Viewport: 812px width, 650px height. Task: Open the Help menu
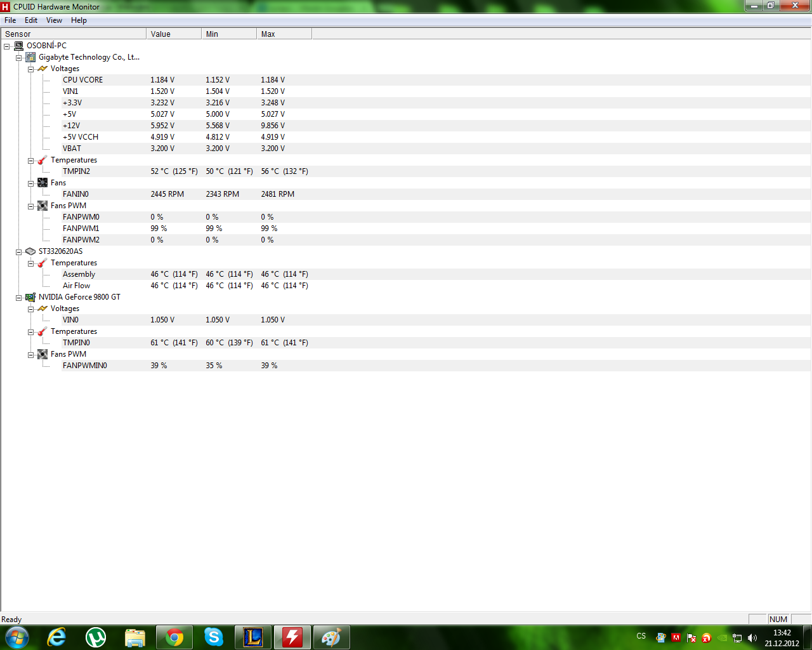(79, 20)
